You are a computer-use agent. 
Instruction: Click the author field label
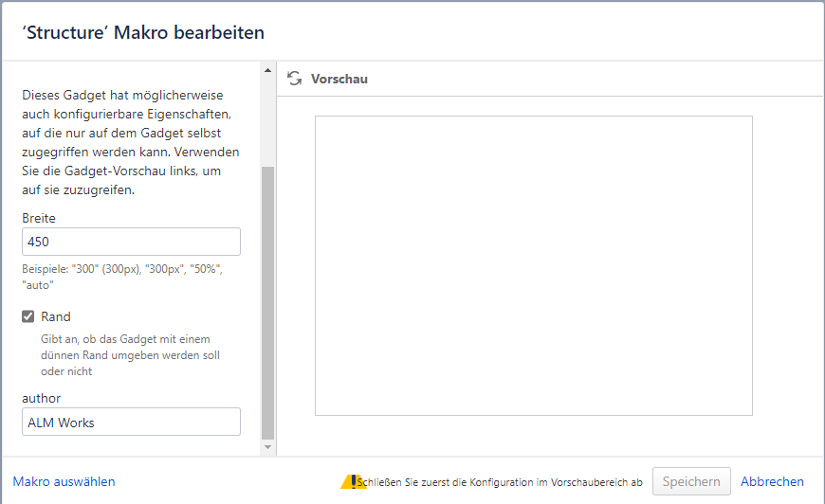click(41, 398)
